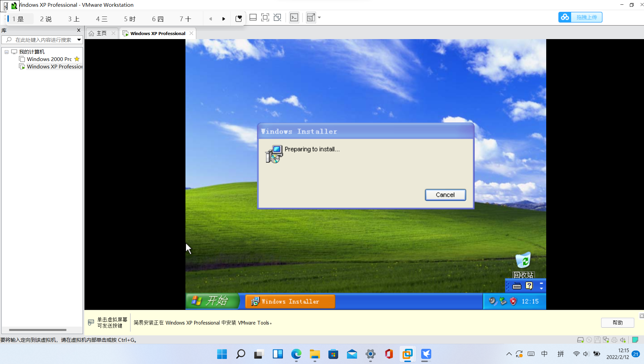
Task: Click the message log note icon
Action: coord(635,340)
